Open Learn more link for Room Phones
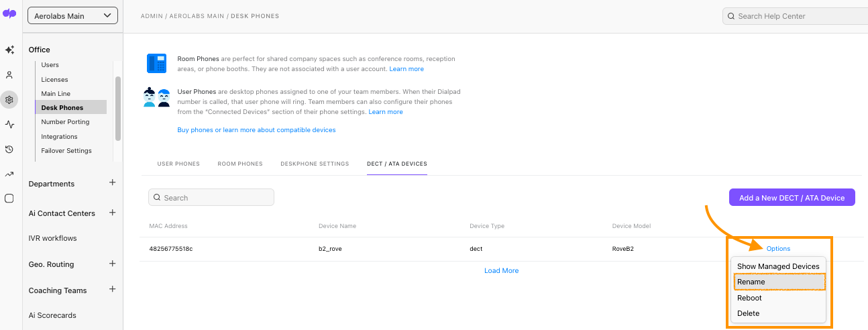868x330 pixels. [406, 69]
